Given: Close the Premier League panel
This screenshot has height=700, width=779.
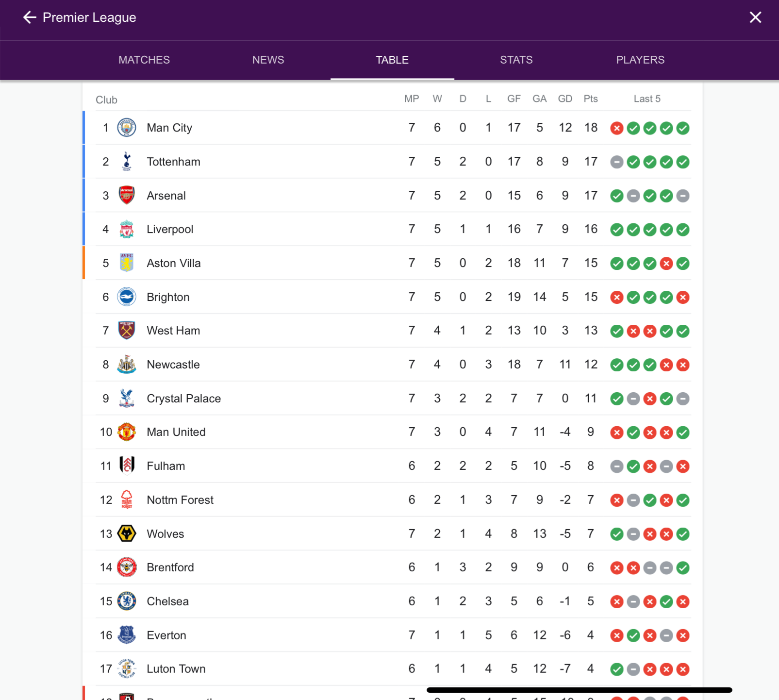Looking at the screenshot, I should pyautogui.click(x=755, y=17).
